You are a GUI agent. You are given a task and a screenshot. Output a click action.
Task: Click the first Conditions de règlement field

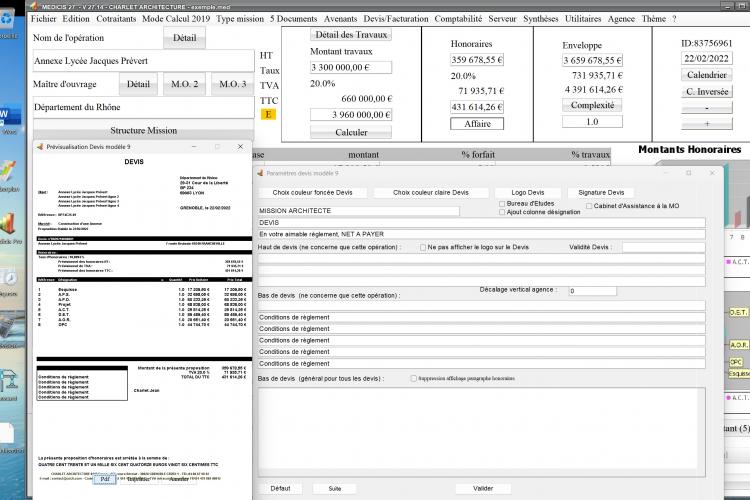[482, 317]
